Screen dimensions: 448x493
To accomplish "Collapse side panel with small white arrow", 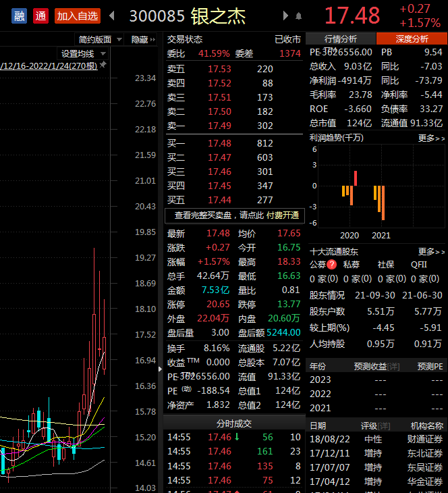I will [x=160, y=369].
